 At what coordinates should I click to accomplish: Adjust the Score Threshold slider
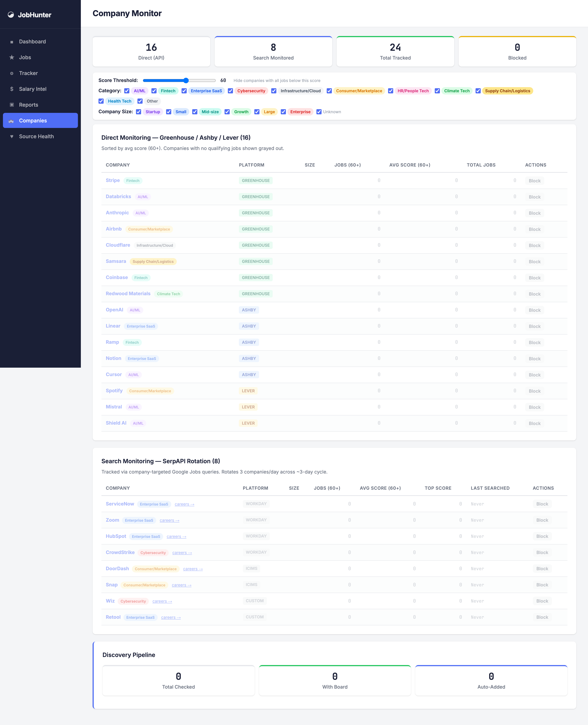point(179,80)
